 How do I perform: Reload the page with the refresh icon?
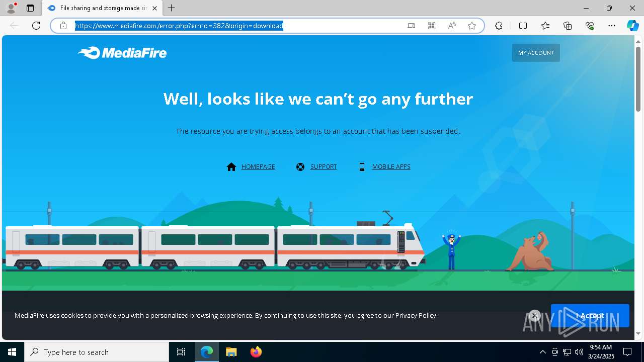[36, 26]
